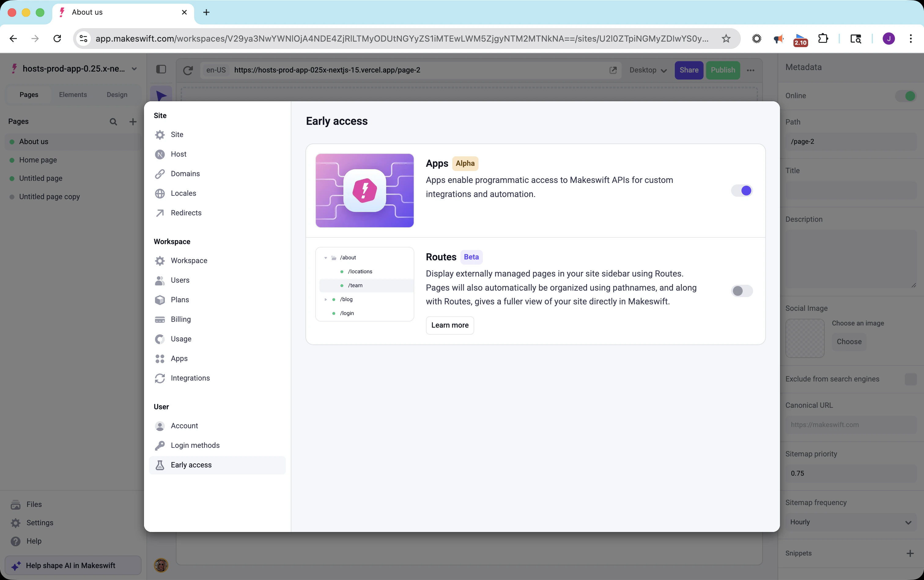Open the Desktop viewport dropdown

click(647, 70)
